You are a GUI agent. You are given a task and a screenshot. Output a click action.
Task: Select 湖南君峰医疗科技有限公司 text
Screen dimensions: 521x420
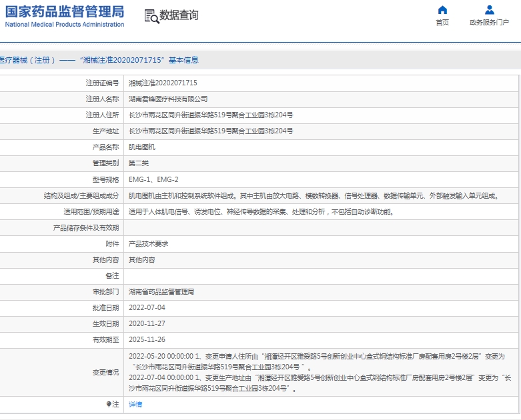point(168,99)
